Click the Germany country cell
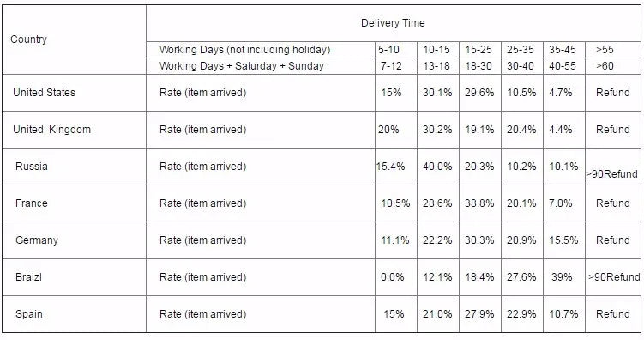 click(74, 240)
